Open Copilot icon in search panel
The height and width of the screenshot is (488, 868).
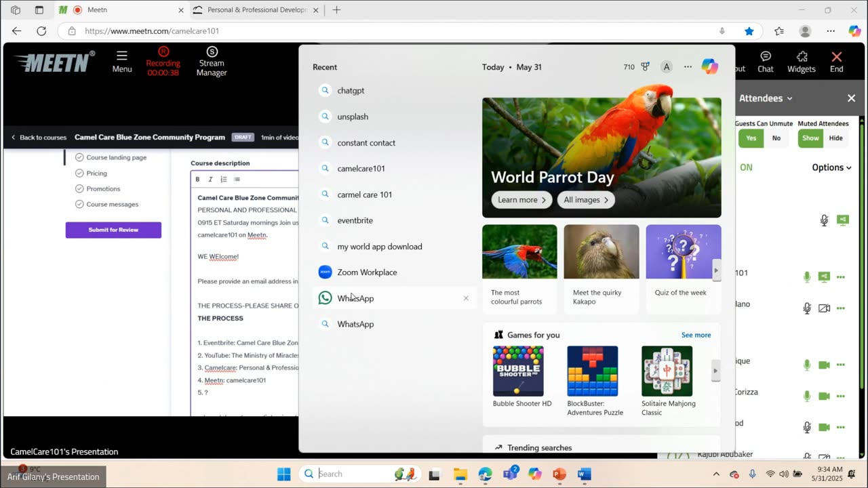point(710,66)
